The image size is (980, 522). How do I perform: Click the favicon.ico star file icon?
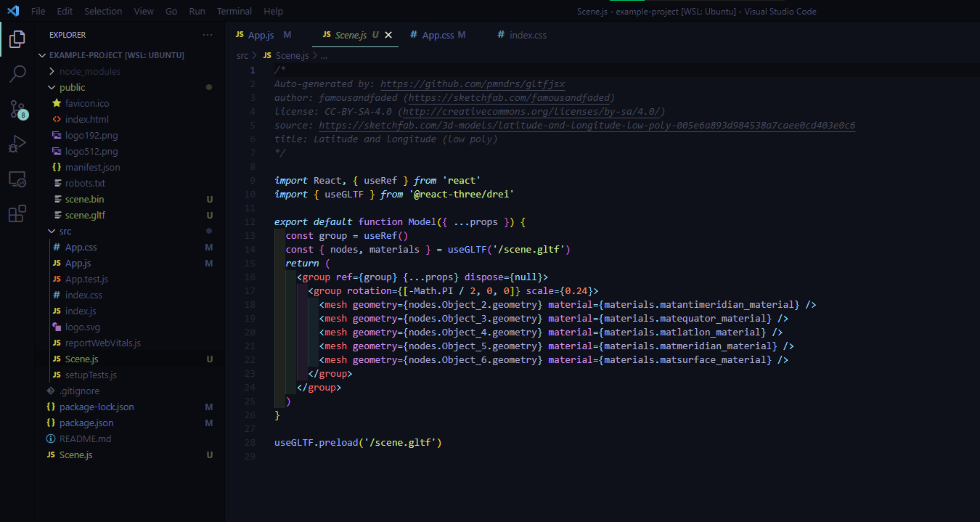click(x=57, y=103)
